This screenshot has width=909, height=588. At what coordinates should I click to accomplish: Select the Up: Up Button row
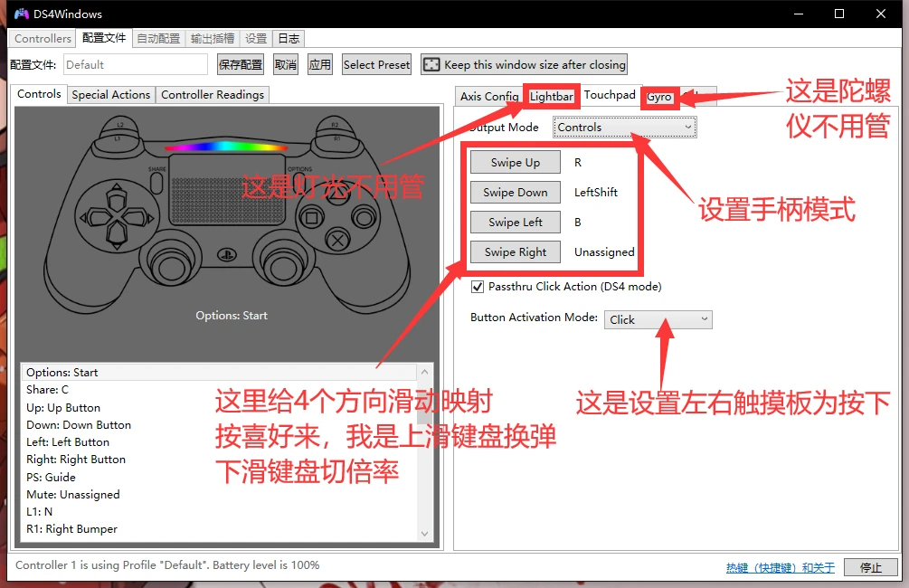point(219,408)
